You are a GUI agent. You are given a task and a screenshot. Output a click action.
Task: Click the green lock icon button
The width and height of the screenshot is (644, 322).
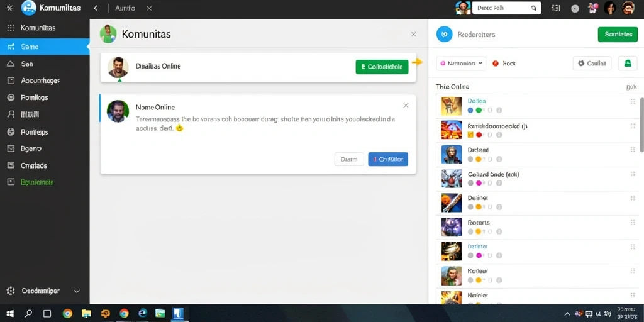627,64
